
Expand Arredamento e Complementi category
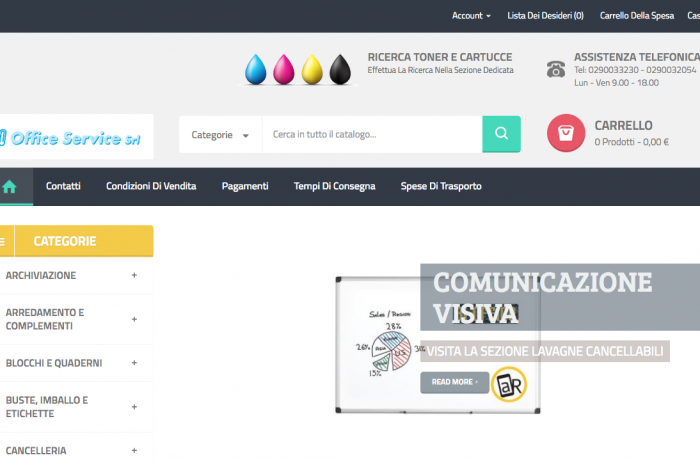134,319
